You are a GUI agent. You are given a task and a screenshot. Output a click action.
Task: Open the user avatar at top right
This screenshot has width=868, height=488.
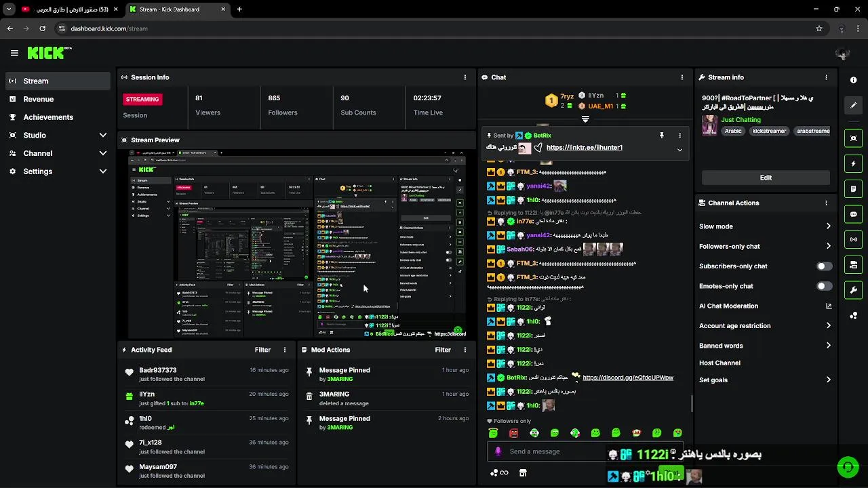[842, 53]
